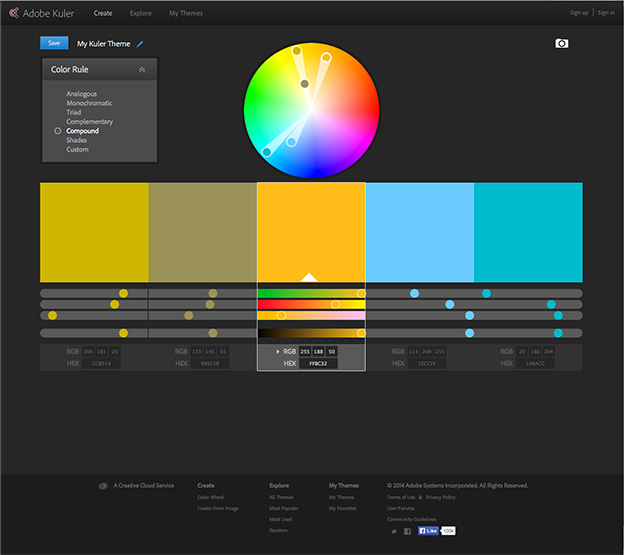Click the red value field showing 255
The image size is (624, 555).
pos(305,351)
